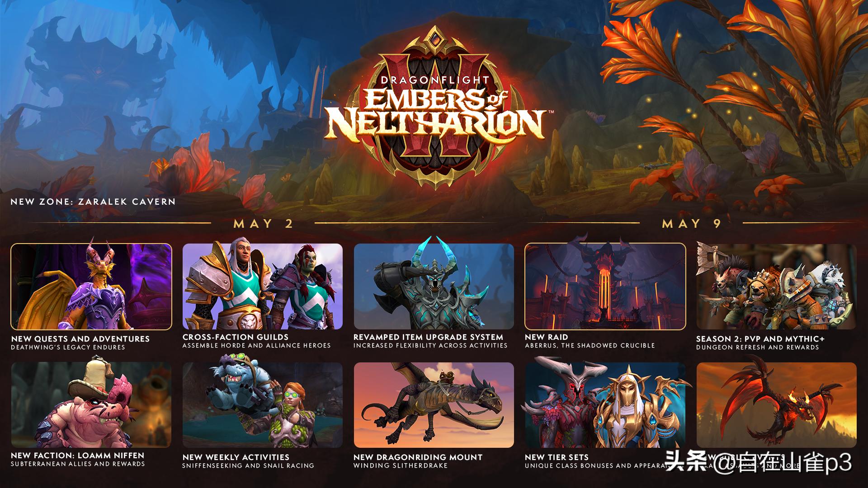The width and height of the screenshot is (868, 488).
Task: Open the New Tier Sets armor image
Action: (x=605, y=405)
